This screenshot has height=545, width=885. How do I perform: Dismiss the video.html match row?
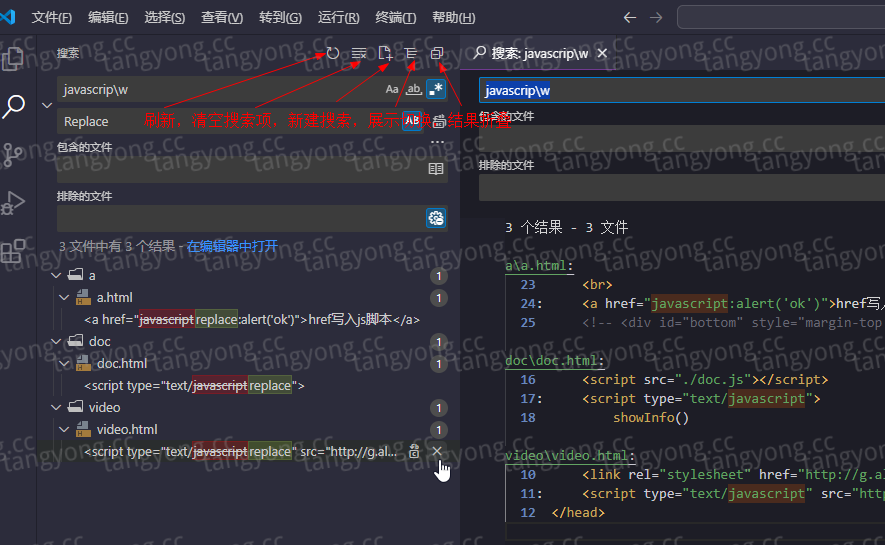coord(437,451)
